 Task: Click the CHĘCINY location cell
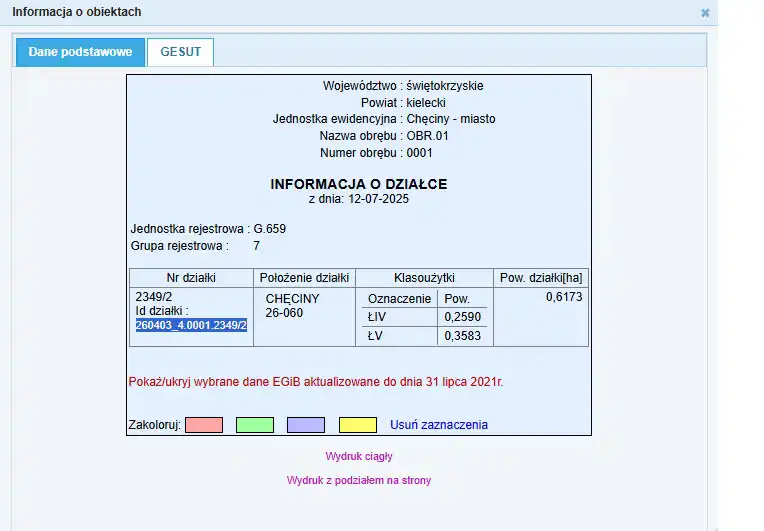click(x=292, y=299)
